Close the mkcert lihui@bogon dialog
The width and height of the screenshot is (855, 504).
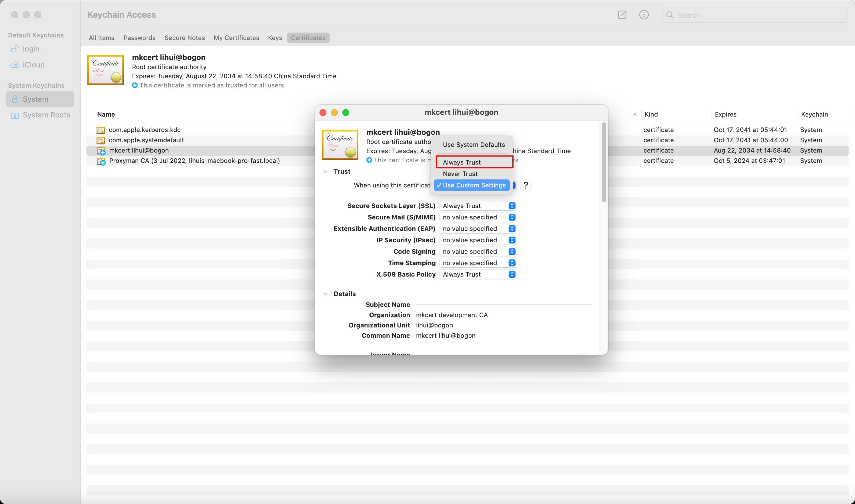click(x=323, y=112)
